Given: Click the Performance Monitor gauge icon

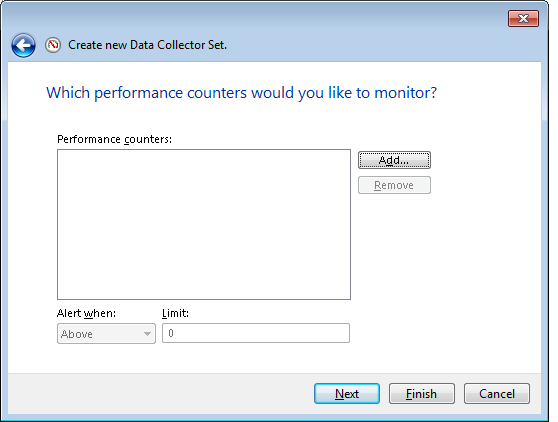Looking at the screenshot, I should pos(53,45).
